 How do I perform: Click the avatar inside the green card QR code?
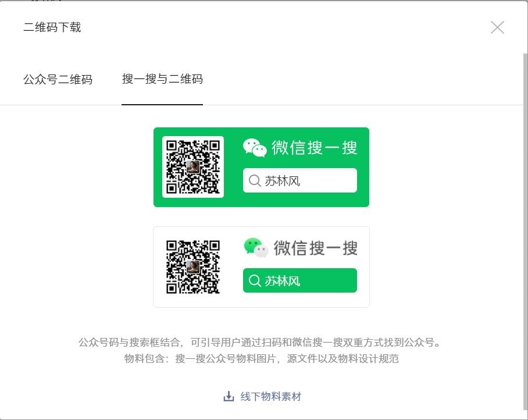(193, 168)
